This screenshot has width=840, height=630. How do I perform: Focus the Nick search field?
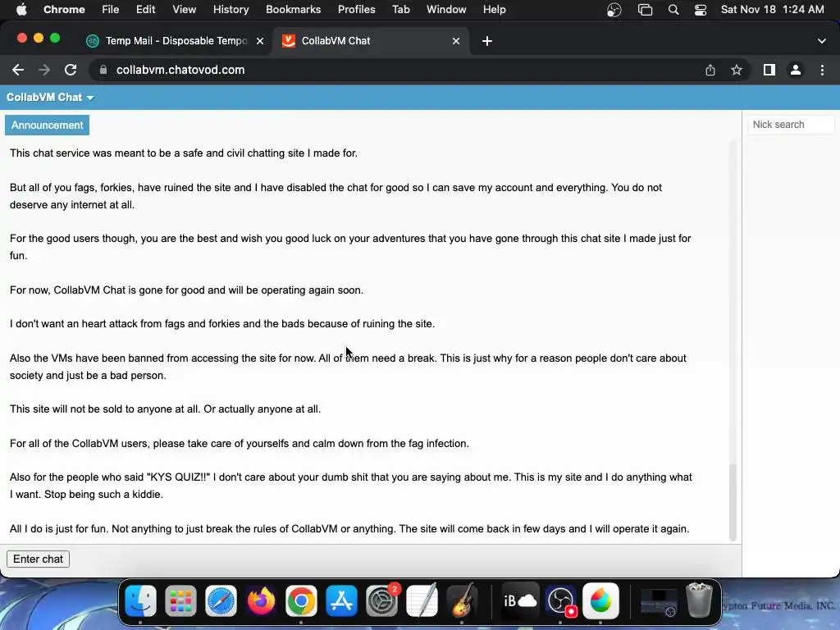pyautogui.click(x=791, y=125)
